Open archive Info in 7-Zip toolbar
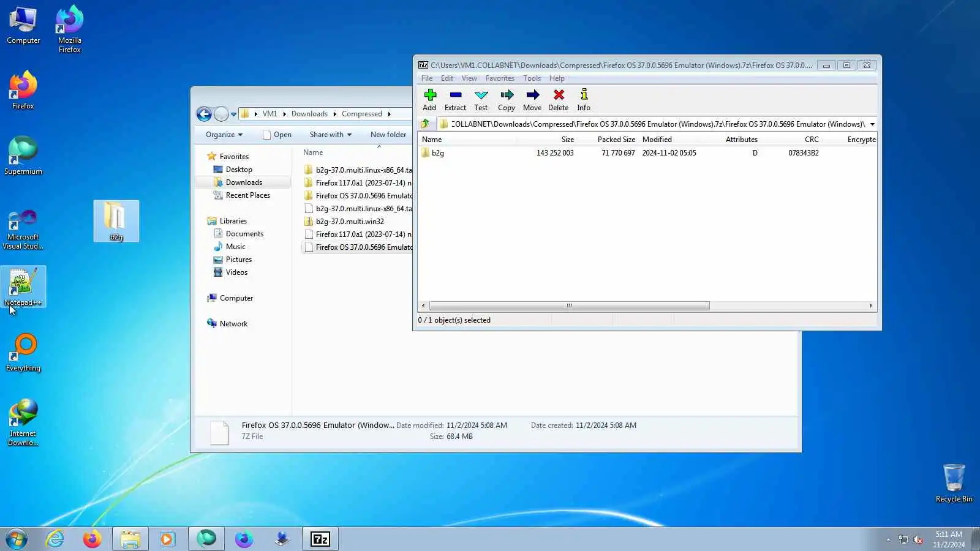The image size is (980, 551). (x=584, y=100)
